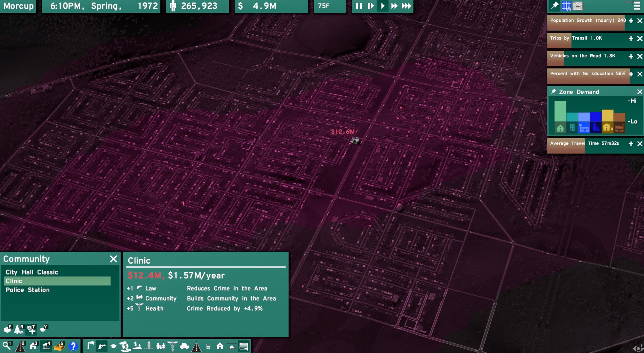
Task: Show the Pollution smokestack overlay
Action: tap(90, 346)
